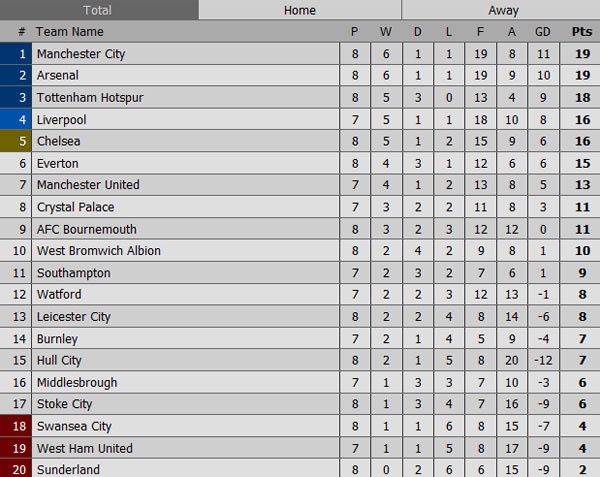Click the W wins column header

386,32
